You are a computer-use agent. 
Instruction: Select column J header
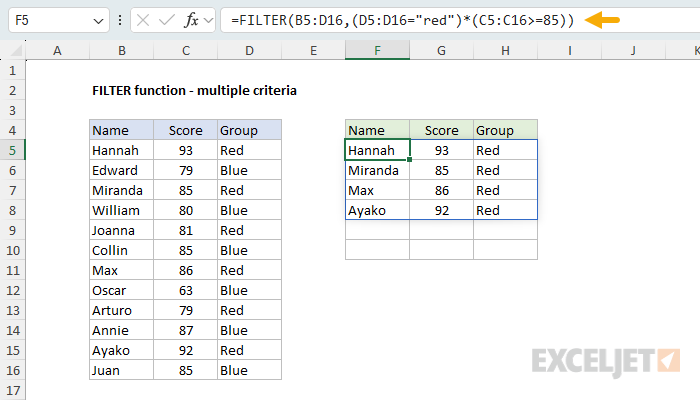[x=633, y=50]
